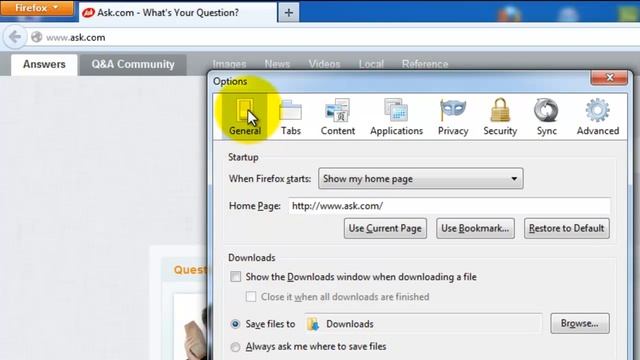Click the Ask.com favicon on the tab
The width and height of the screenshot is (640, 360).
(88, 13)
